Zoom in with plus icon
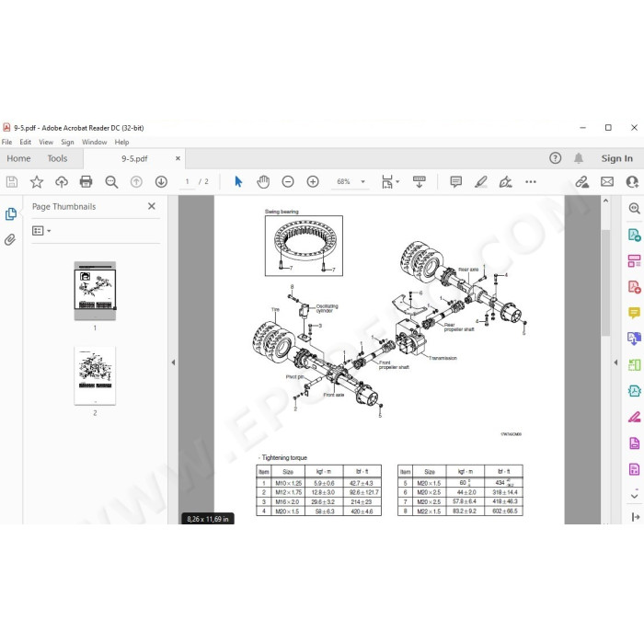The width and height of the screenshot is (644, 644). click(313, 181)
